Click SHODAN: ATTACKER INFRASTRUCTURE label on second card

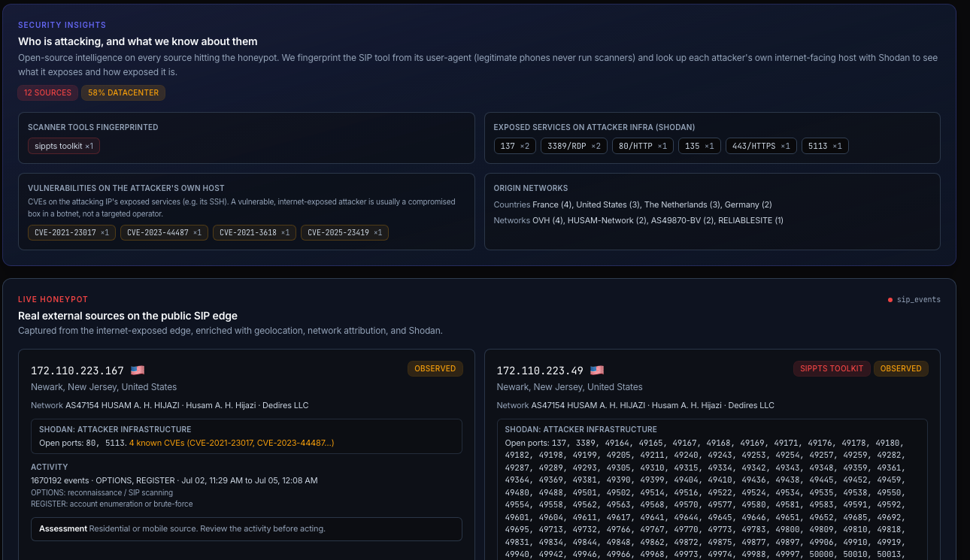[x=581, y=429]
